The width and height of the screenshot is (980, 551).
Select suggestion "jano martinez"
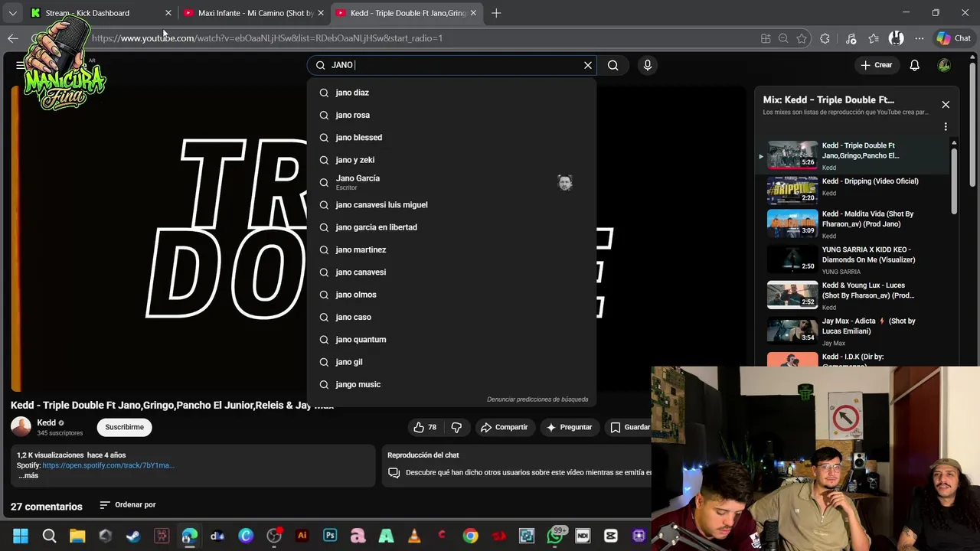pyautogui.click(x=452, y=249)
